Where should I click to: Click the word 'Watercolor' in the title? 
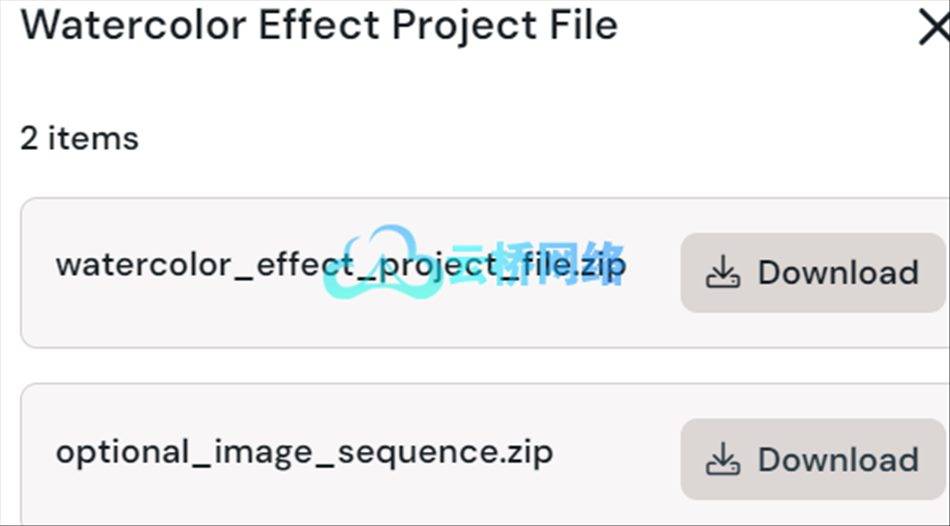(134, 24)
